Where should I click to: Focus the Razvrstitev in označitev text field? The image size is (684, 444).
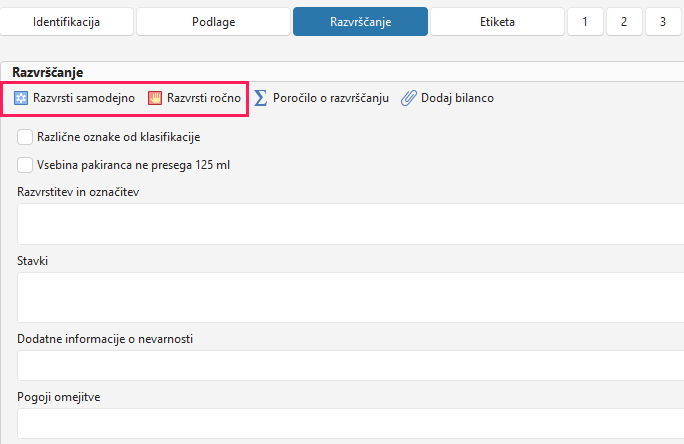(351, 224)
